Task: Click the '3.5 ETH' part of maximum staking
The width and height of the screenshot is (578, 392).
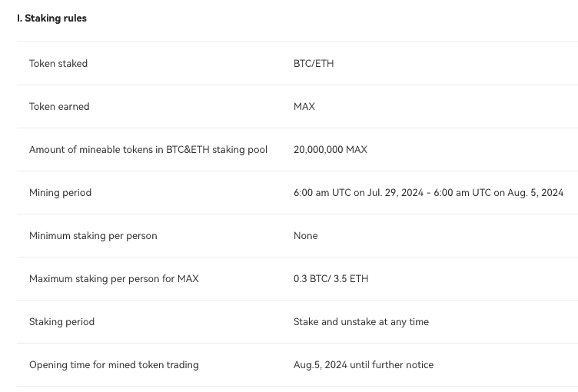Action: (351, 279)
